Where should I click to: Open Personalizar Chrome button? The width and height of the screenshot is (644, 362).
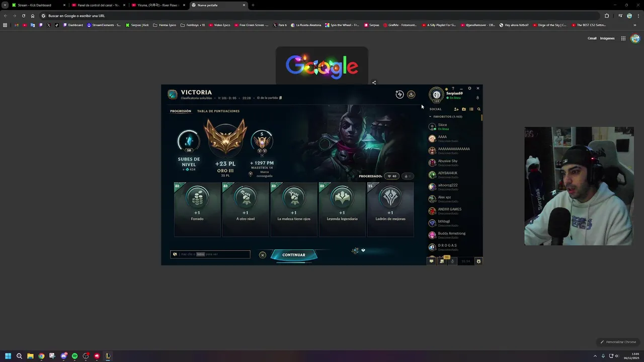coord(618,342)
